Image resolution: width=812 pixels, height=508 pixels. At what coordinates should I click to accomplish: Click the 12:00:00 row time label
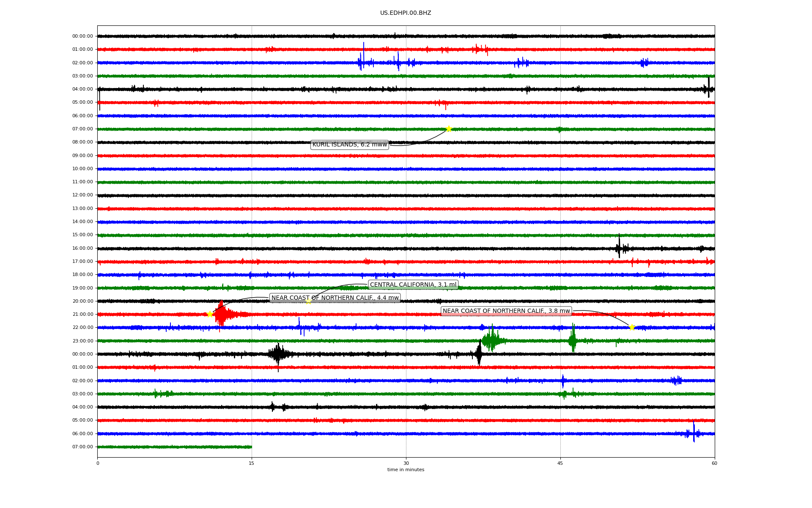[x=82, y=195]
